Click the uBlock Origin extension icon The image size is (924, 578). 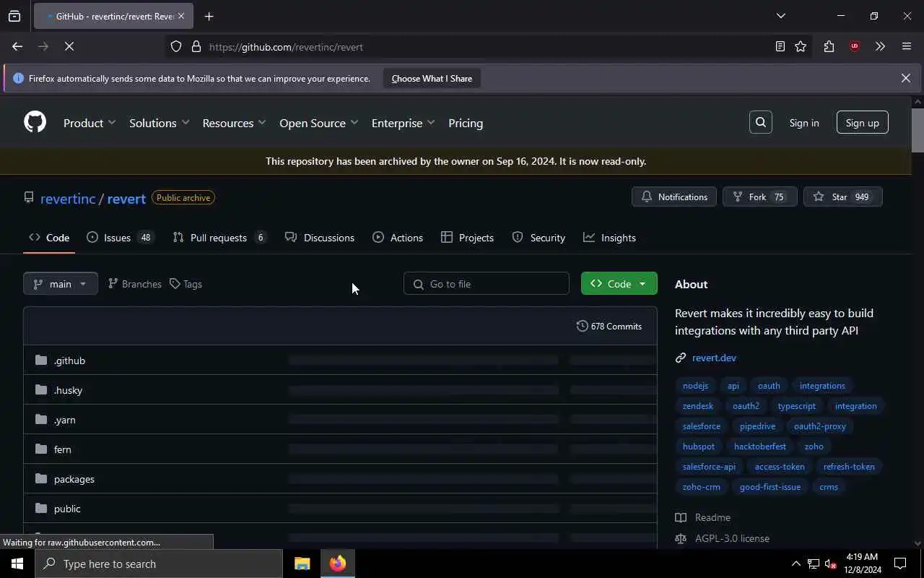(855, 47)
